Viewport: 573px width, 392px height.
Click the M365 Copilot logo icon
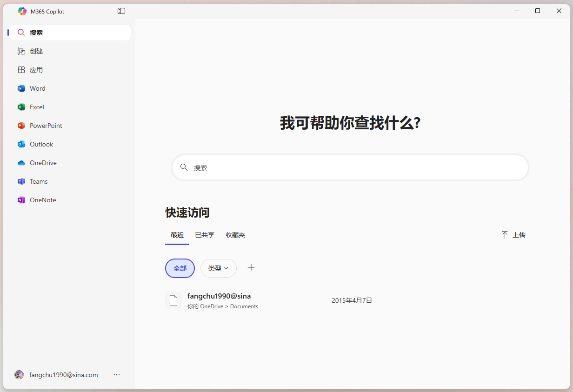click(22, 11)
